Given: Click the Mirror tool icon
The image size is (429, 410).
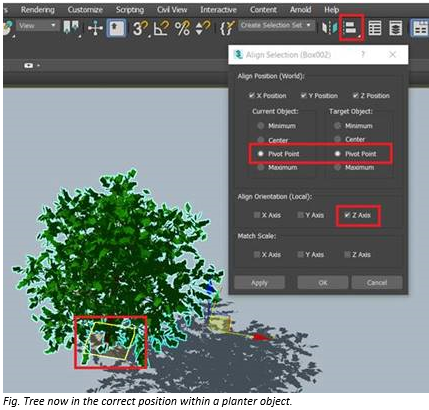Looking at the screenshot, I should tap(329, 28).
